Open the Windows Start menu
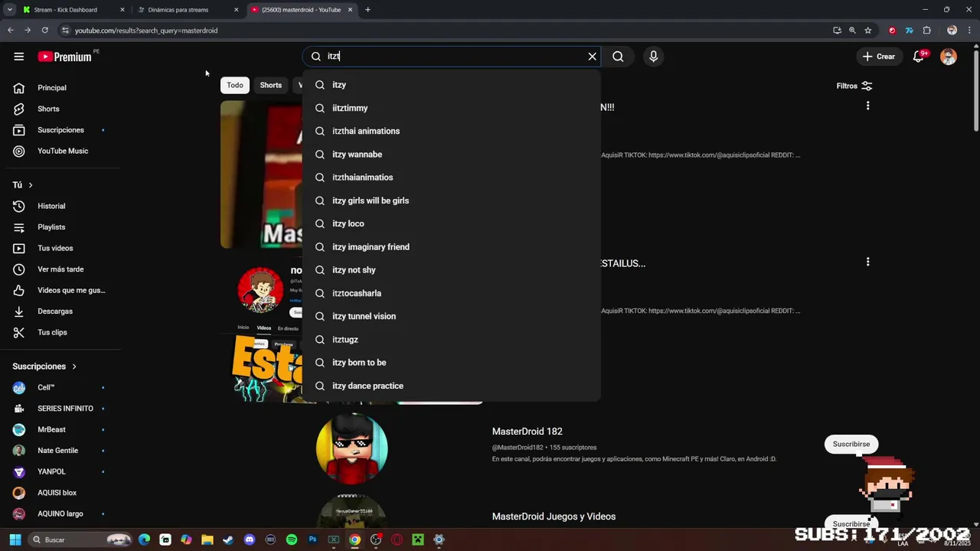 15,540
